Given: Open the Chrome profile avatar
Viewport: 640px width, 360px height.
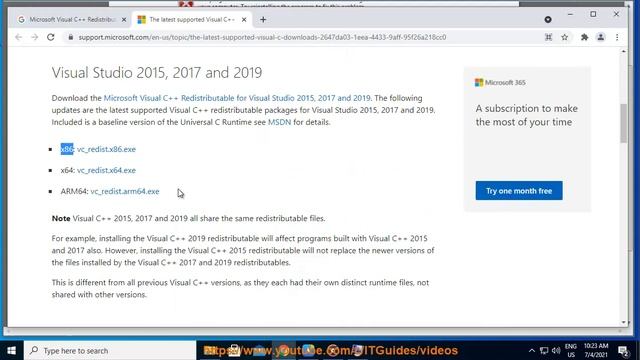Looking at the screenshot, I should click(600, 37).
